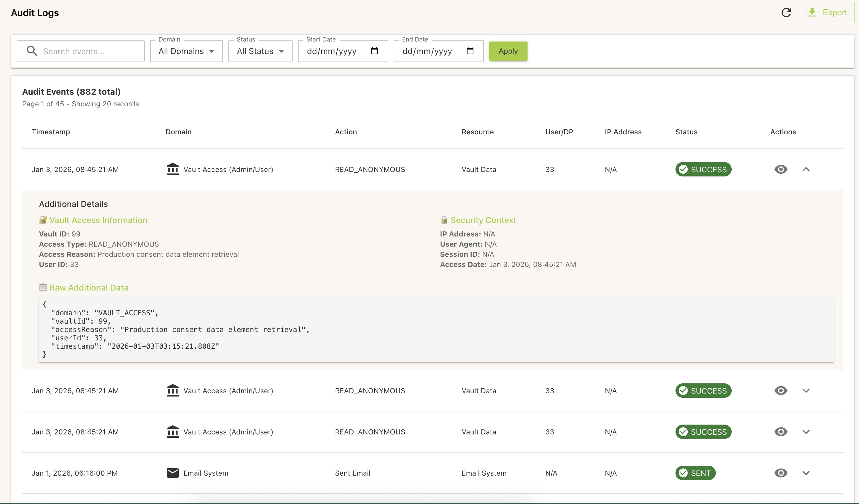The image size is (859, 504).
Task: Click the SUCCESS status badge on second row
Action: click(703, 391)
